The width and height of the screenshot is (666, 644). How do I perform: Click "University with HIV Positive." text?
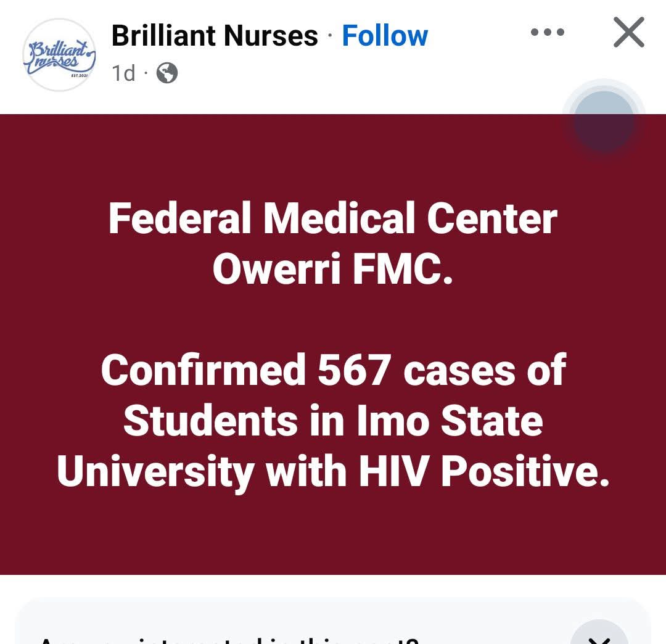tap(333, 472)
